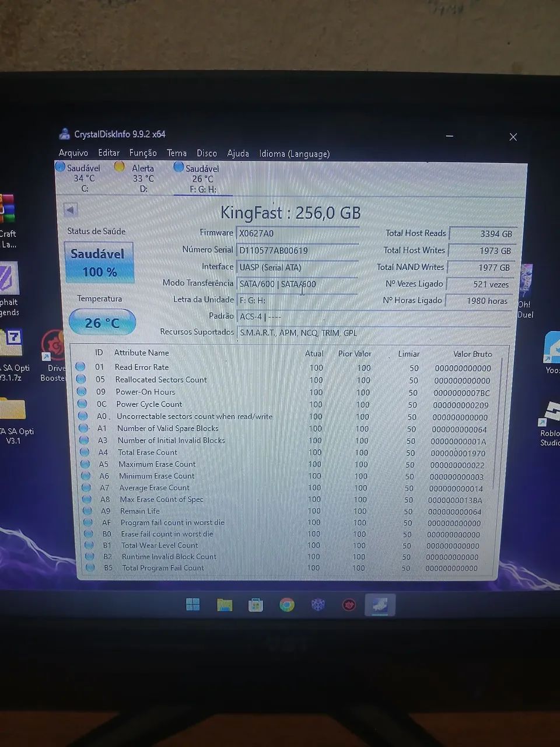Click the Total Host Writes value 1973 GB
This screenshot has width=560, height=747.
(x=481, y=250)
